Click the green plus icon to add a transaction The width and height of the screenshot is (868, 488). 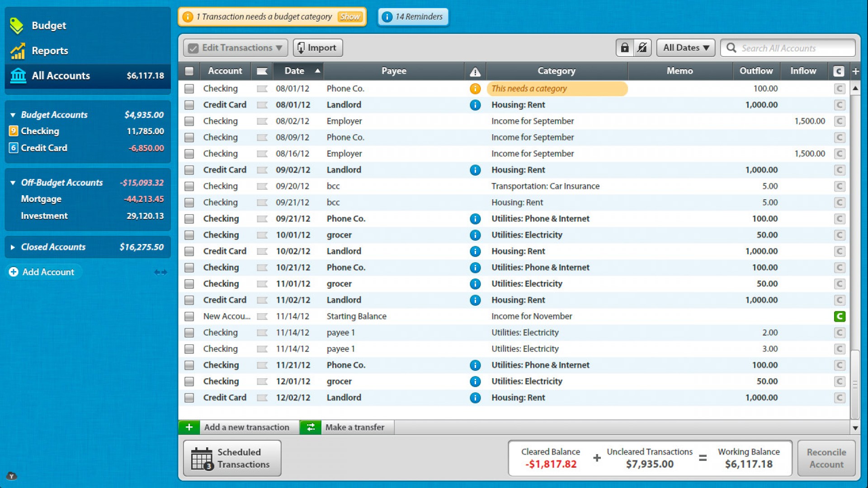click(x=189, y=427)
